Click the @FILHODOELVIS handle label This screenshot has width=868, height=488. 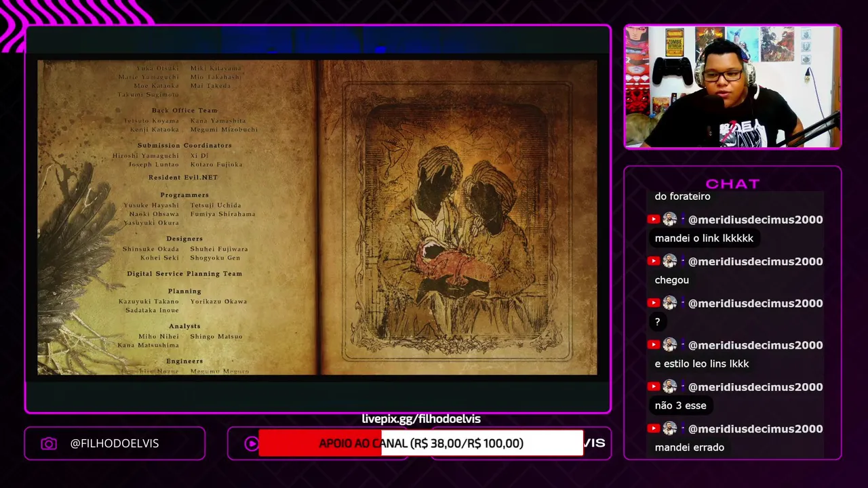pos(115,443)
